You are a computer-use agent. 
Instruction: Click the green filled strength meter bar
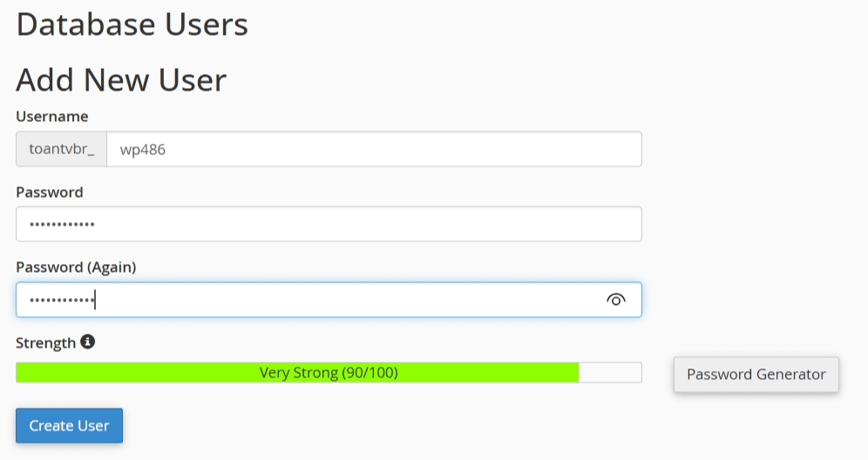coord(131,373)
